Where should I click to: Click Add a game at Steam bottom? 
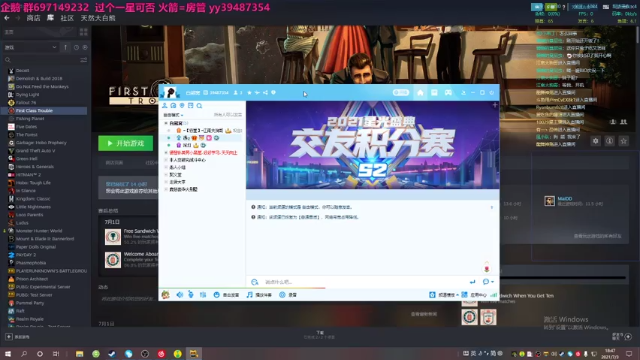point(18,337)
